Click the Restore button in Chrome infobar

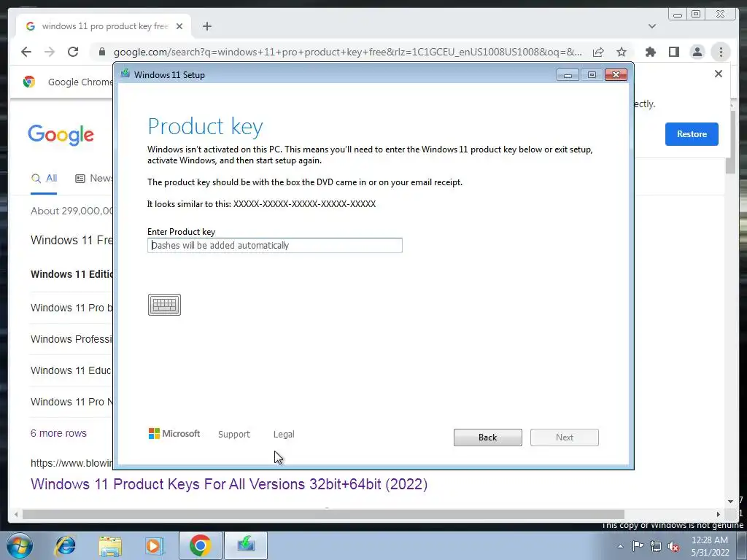point(692,134)
